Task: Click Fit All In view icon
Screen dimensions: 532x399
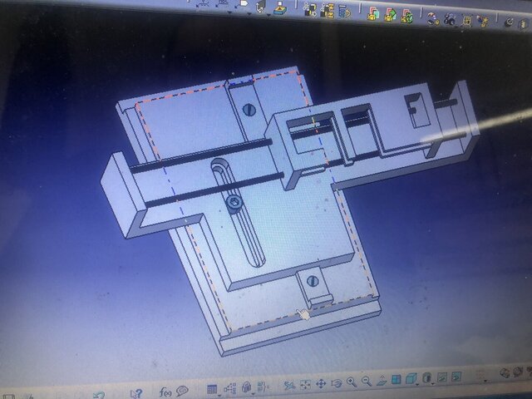Action: point(305,384)
